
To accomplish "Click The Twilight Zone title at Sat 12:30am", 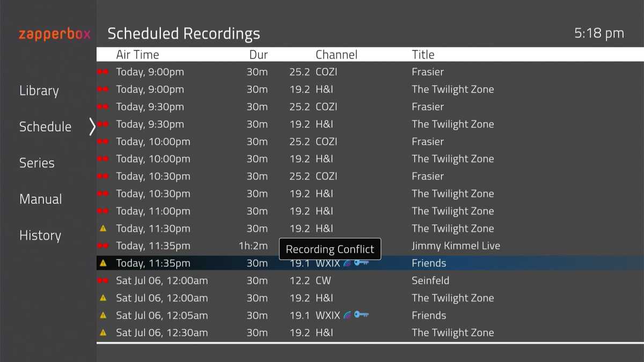I will point(453,333).
